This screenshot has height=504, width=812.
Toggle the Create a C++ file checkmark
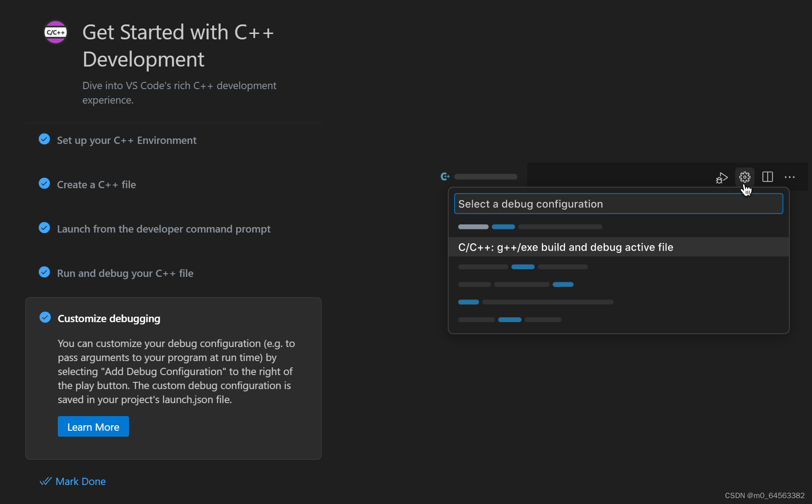point(44,183)
